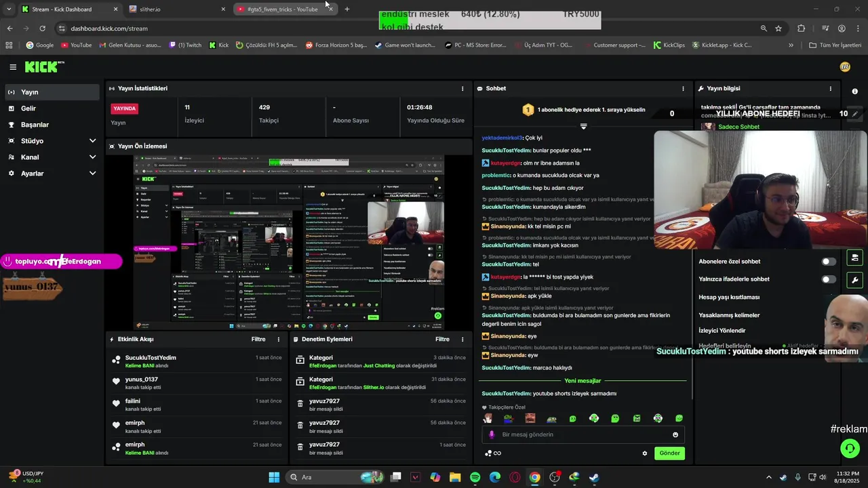Click the KICK logo
The height and width of the screenshot is (488, 868).
tap(42, 67)
